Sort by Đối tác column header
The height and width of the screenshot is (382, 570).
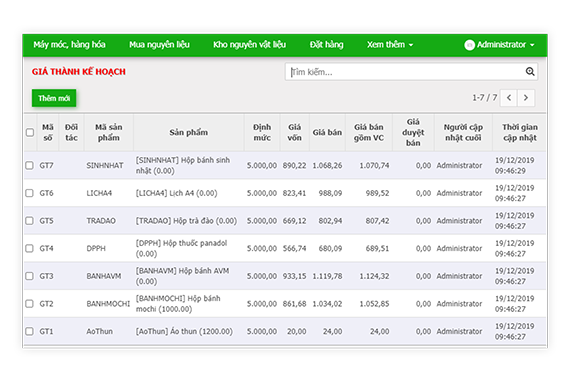71,132
